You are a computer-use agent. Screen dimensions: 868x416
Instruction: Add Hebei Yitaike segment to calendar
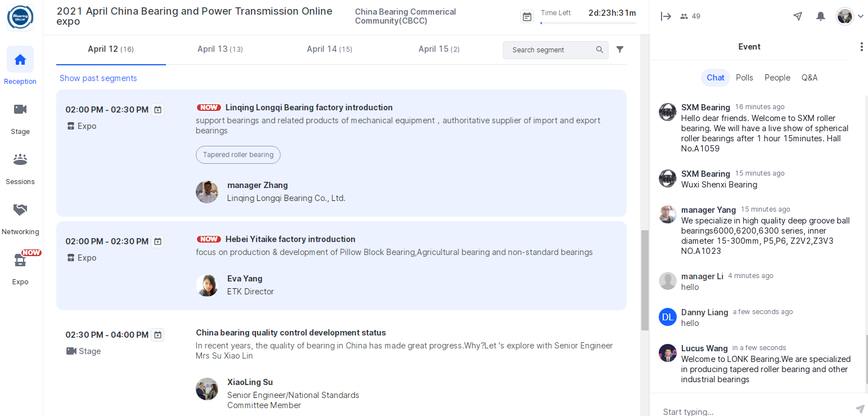[x=158, y=241]
